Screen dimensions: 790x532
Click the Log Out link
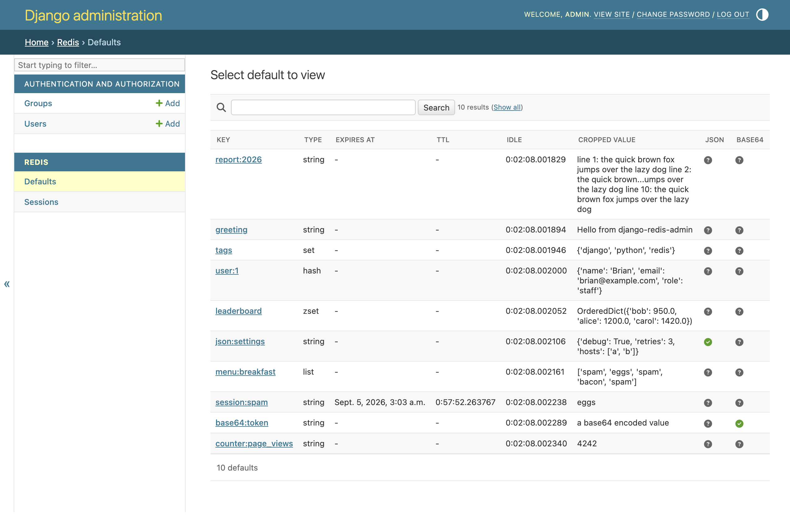pyautogui.click(x=733, y=14)
